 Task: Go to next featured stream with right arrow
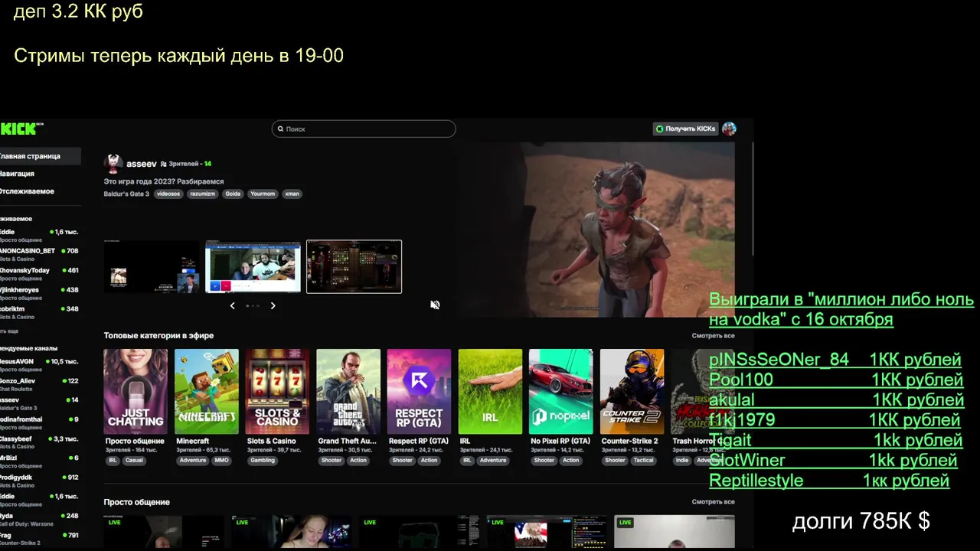[273, 305]
